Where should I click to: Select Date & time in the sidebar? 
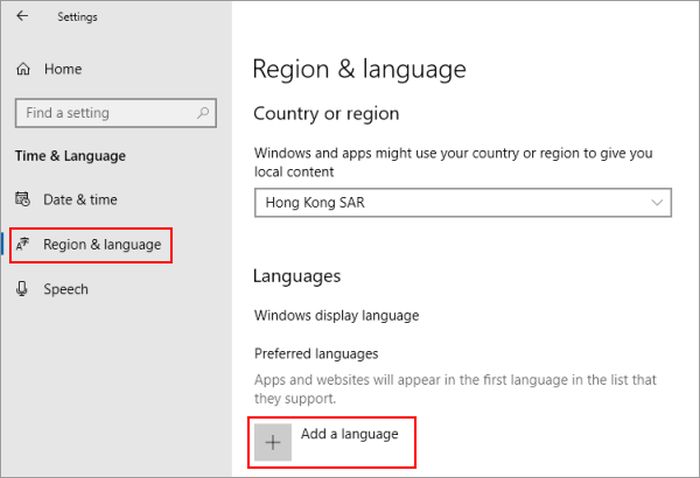click(80, 200)
